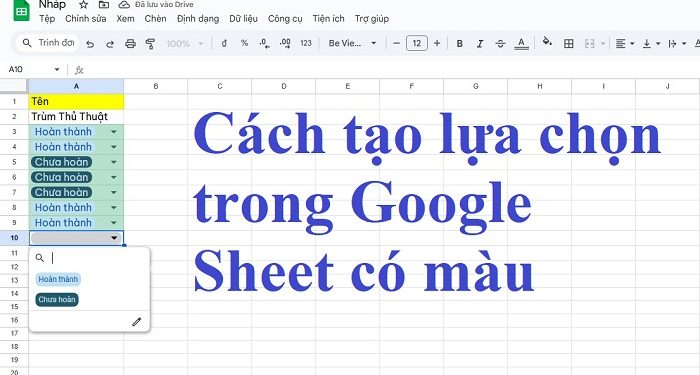700x375 pixels.
Task: Increase font size with plus
Action: click(437, 43)
